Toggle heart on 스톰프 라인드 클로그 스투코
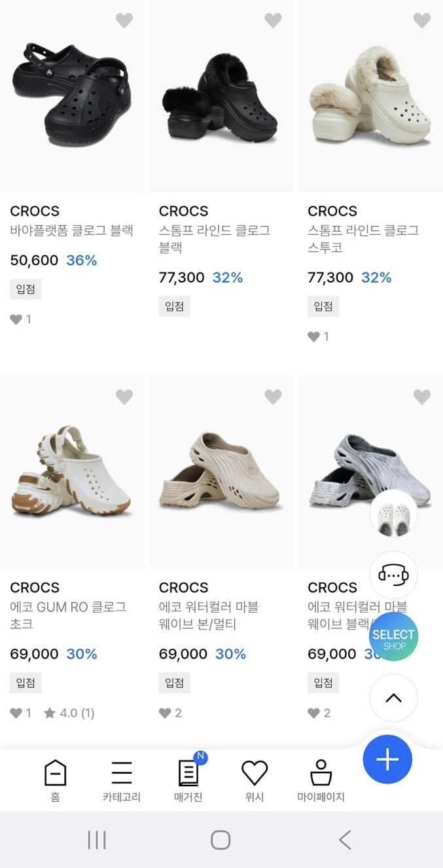The image size is (443, 868). pos(422,20)
